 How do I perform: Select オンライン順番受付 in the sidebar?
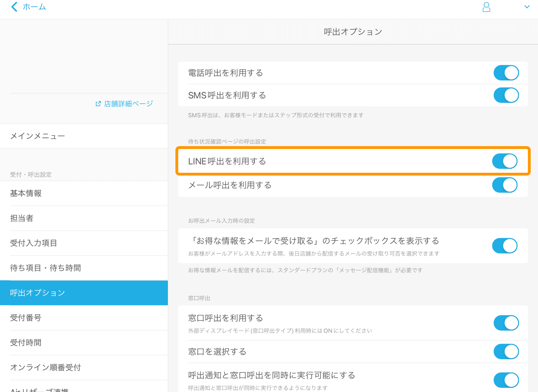tap(84, 368)
